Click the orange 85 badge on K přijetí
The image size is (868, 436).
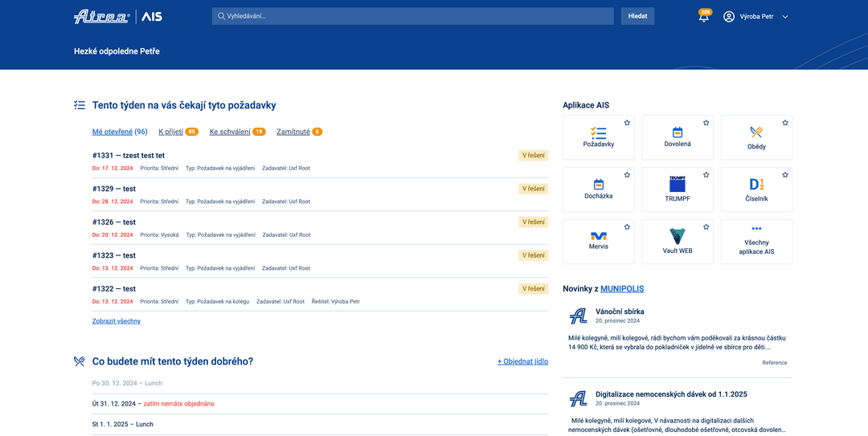point(192,132)
